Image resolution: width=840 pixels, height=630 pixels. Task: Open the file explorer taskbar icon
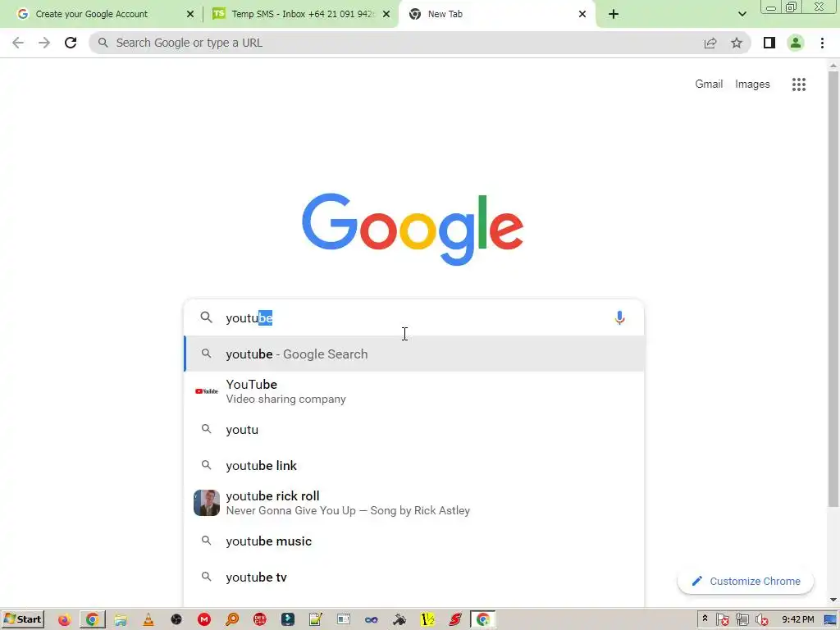click(x=121, y=620)
